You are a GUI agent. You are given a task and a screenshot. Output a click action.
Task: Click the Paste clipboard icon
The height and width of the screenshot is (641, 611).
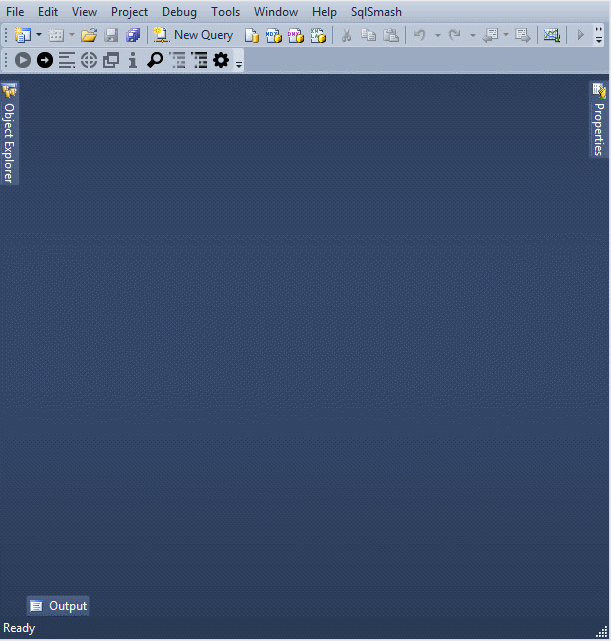pos(391,36)
